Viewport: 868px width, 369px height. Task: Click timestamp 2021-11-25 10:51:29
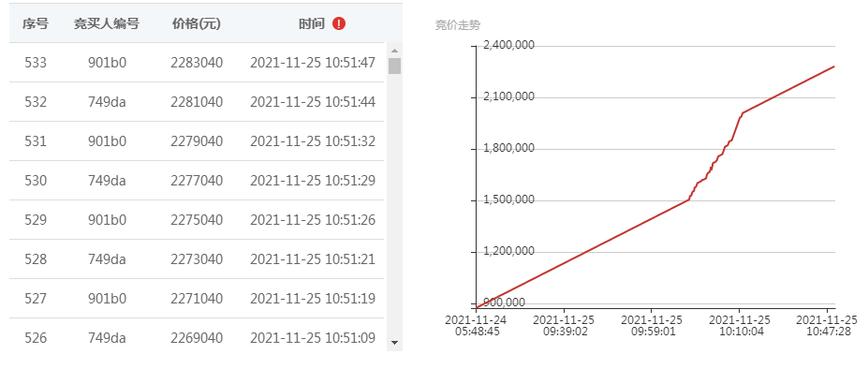[x=313, y=181]
